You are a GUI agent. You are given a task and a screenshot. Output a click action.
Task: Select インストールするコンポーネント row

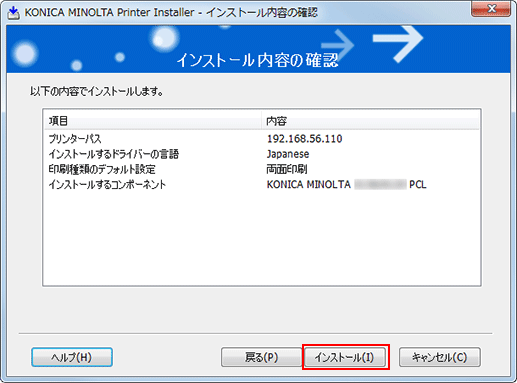[262, 184]
